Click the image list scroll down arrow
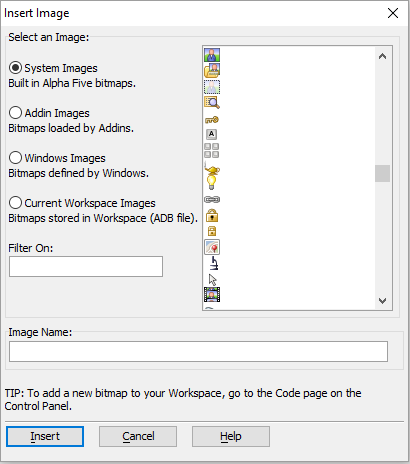Image resolution: width=410 pixels, height=464 pixels. pyautogui.click(x=382, y=300)
